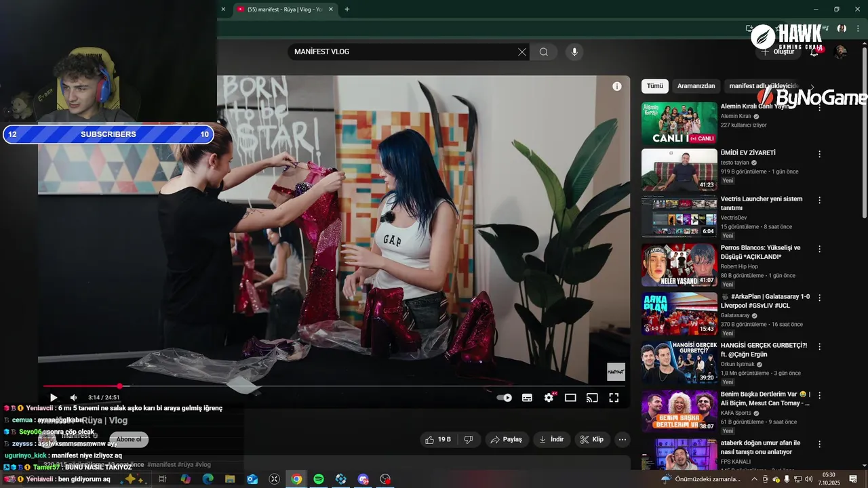Open options for HANGİSİ GERÇEK GURBETÇİ video
The width and height of the screenshot is (868, 488).
pos(819,346)
